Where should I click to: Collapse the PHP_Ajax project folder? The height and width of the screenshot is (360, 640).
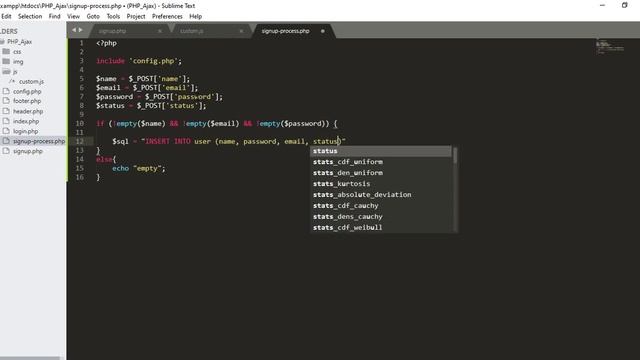pyautogui.click(x=19, y=42)
